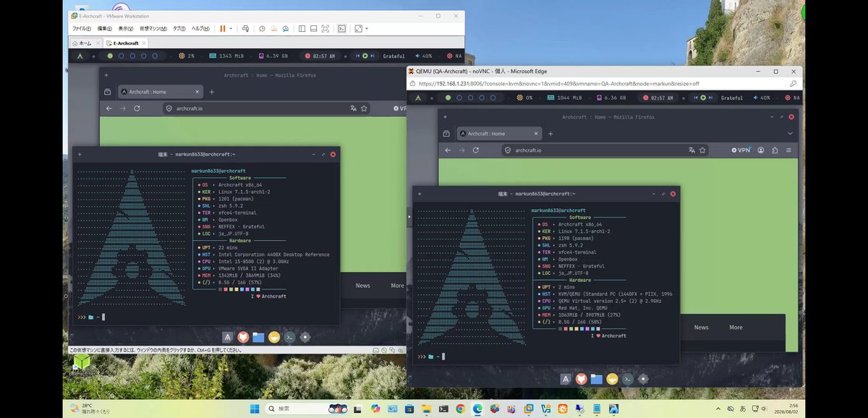Click More link in QEMU guest page
The height and width of the screenshot is (418, 868).
[x=736, y=328]
